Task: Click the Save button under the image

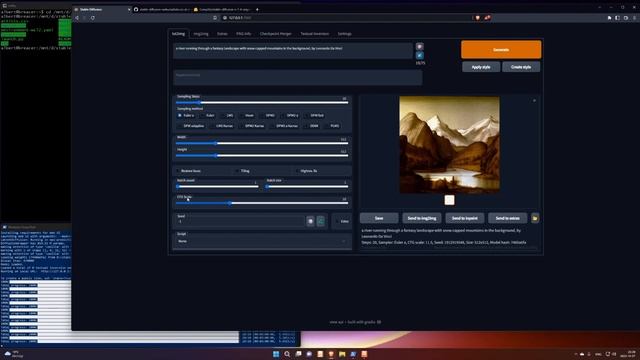Action: [379, 218]
